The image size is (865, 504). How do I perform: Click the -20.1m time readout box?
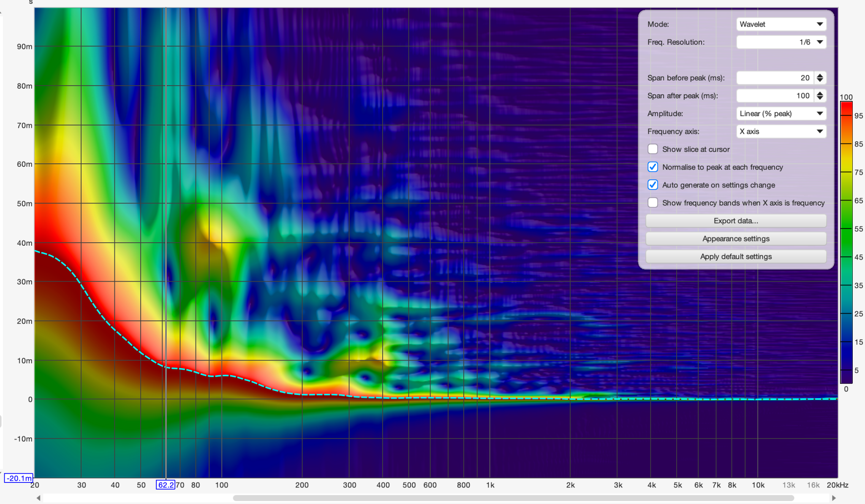point(19,478)
